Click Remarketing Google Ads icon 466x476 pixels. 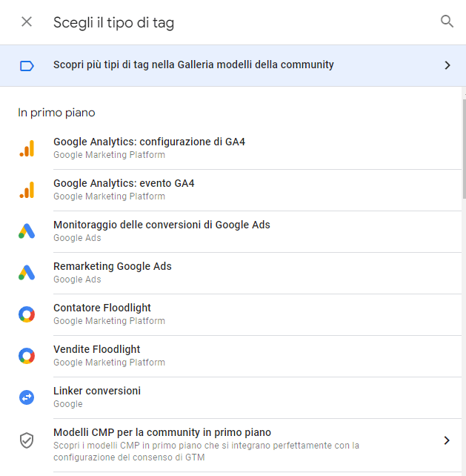coord(27,273)
